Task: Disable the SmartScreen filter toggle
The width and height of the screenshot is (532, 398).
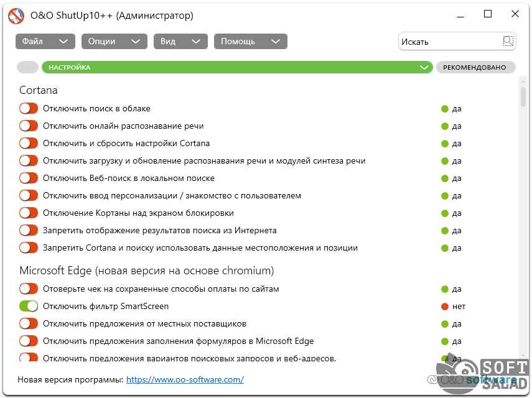Action: (x=29, y=307)
